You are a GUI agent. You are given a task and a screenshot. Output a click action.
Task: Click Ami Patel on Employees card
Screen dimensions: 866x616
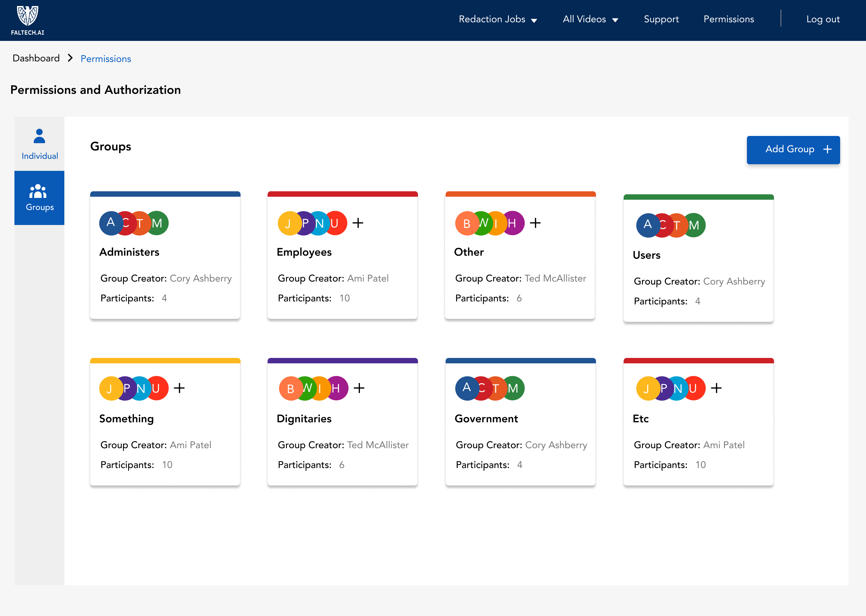(x=368, y=279)
